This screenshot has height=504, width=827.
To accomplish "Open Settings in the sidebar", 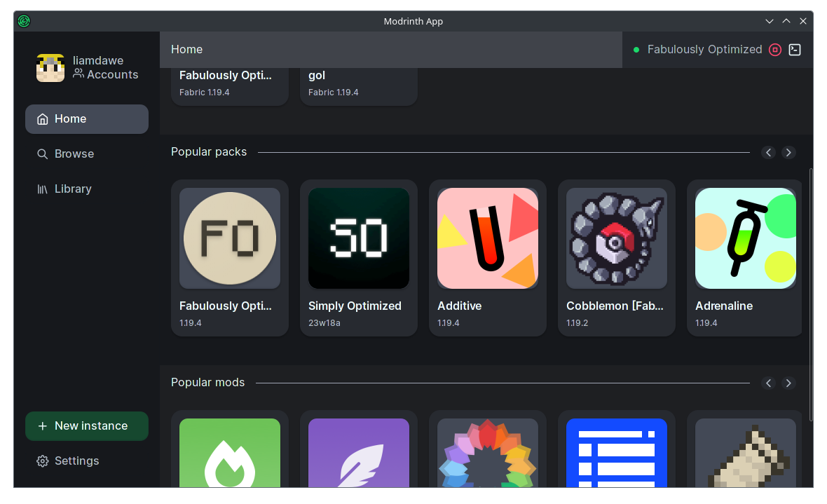I will point(76,461).
